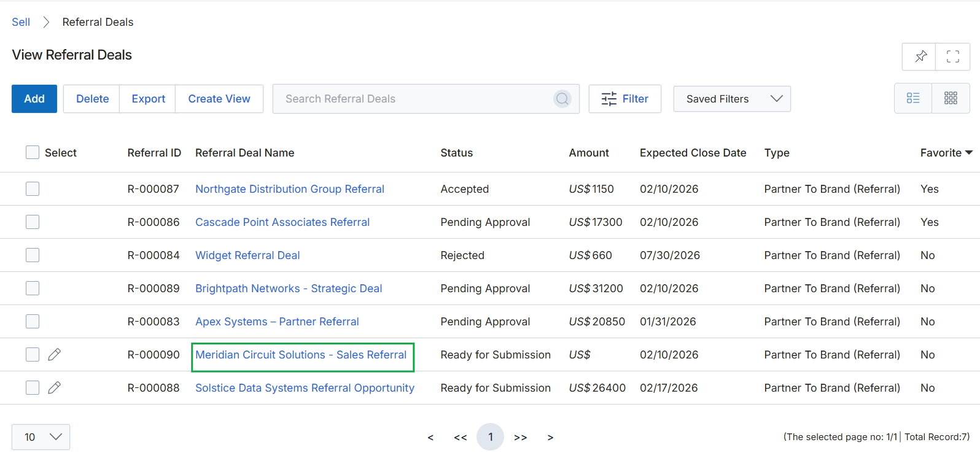980x461 pixels.
Task: Click the search magnifier icon
Action: click(x=562, y=99)
